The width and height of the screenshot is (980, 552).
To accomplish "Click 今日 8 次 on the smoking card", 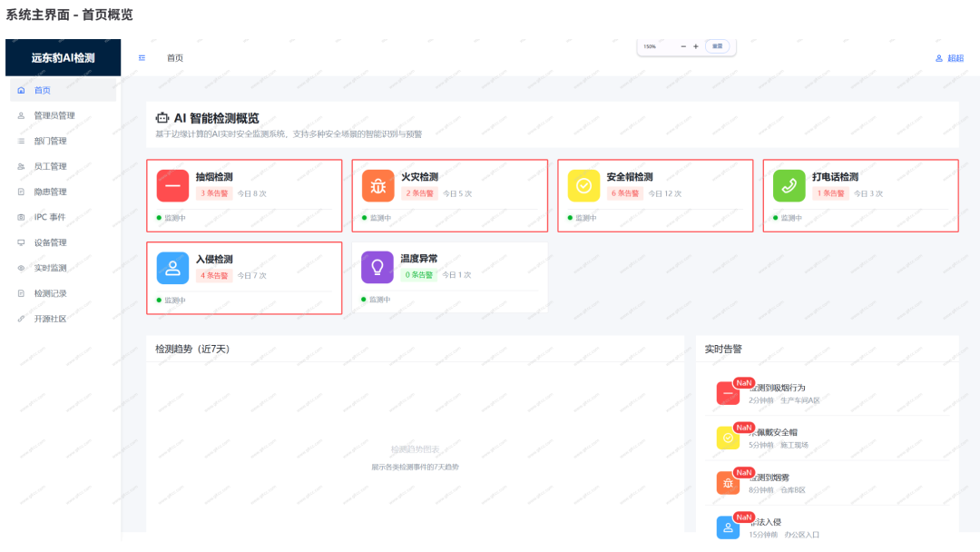I will point(252,193).
